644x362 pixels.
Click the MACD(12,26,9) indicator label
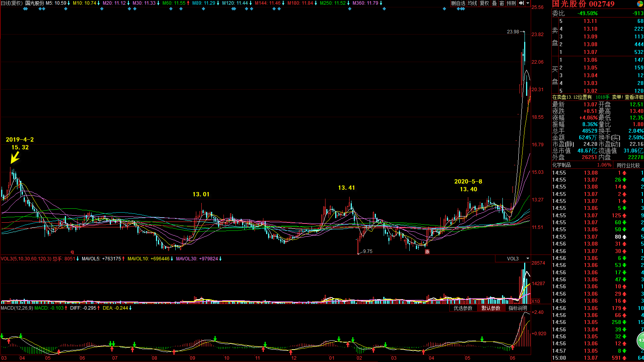pos(17,308)
